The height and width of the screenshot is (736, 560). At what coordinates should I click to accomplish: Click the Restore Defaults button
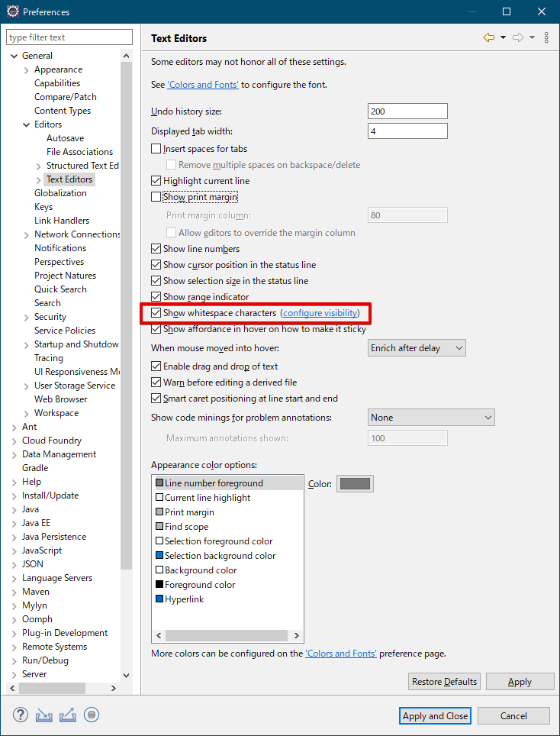pos(444,682)
